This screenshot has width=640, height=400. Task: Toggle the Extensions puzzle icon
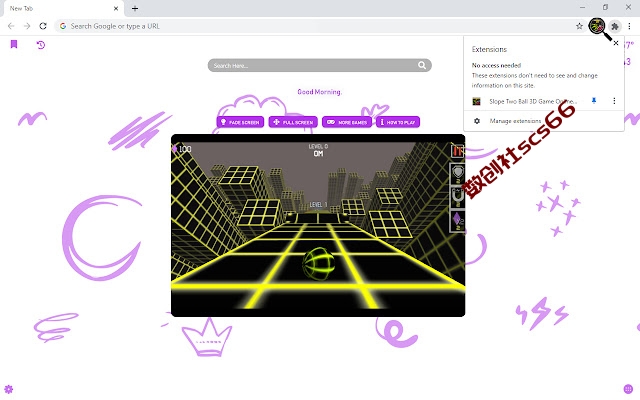(614, 26)
